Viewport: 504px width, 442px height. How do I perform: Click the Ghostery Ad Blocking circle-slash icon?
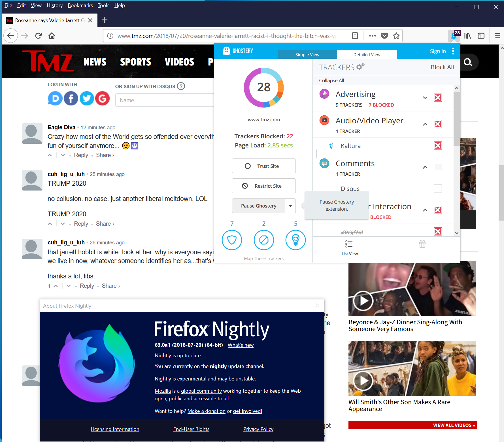[264, 240]
